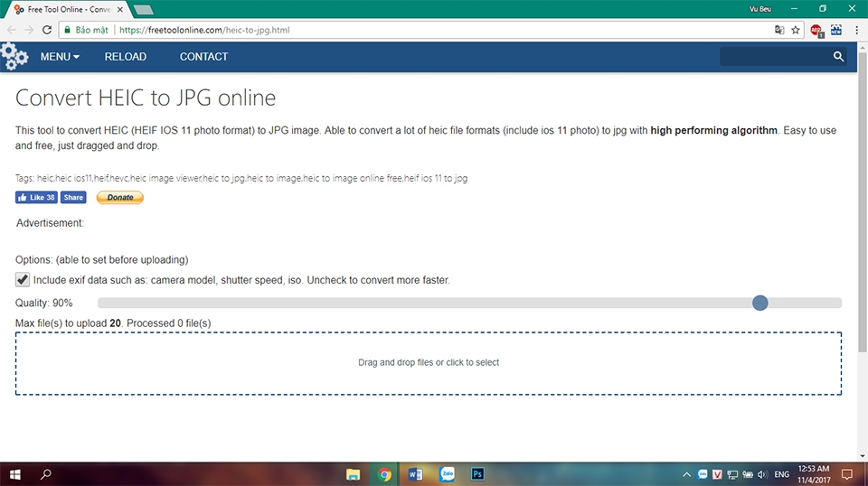Click the network tray icon
This screenshot has height=486, width=868.
point(732,474)
